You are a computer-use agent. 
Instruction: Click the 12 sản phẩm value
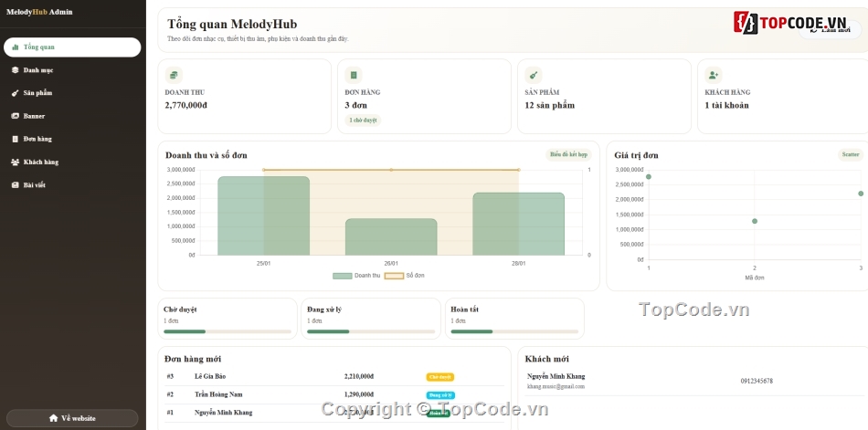[550, 105]
